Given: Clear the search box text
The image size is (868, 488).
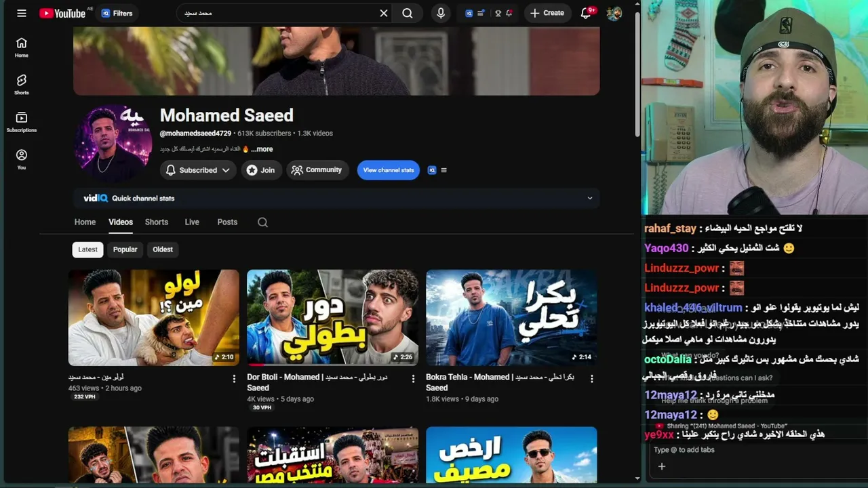Looking at the screenshot, I should [384, 13].
